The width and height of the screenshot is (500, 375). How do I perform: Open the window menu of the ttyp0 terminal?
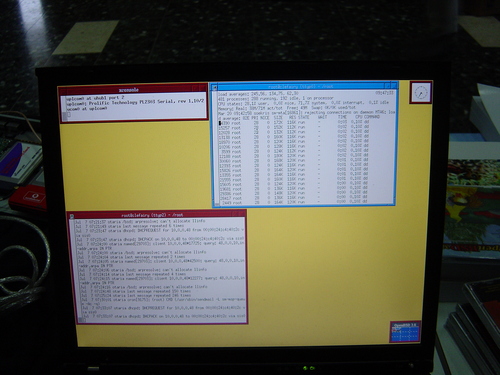(x=215, y=87)
